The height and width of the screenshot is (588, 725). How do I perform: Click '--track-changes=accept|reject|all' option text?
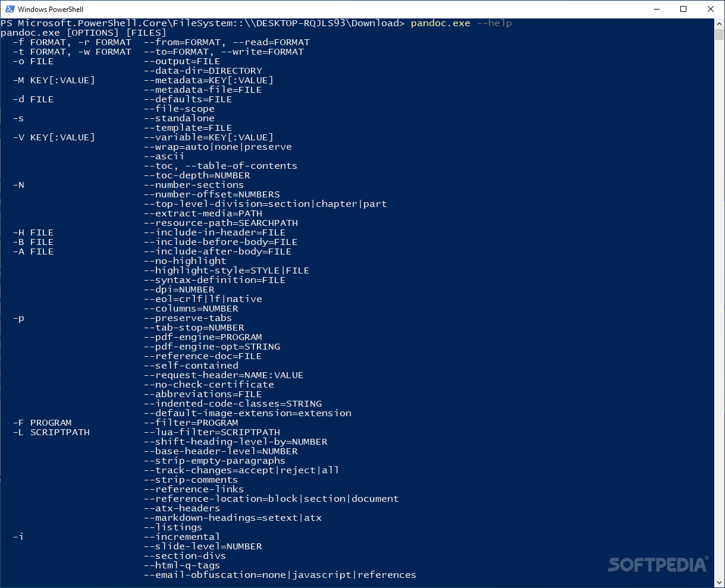pos(241,470)
